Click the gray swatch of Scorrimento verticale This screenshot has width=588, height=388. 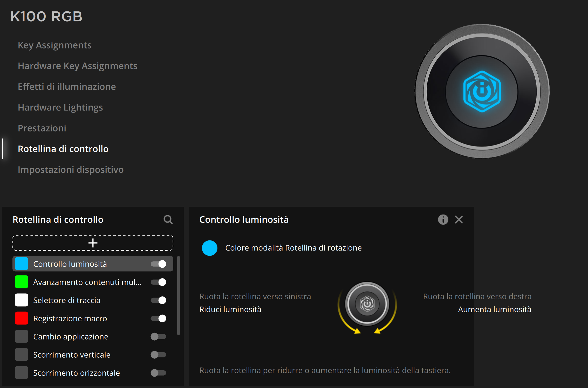(22, 355)
